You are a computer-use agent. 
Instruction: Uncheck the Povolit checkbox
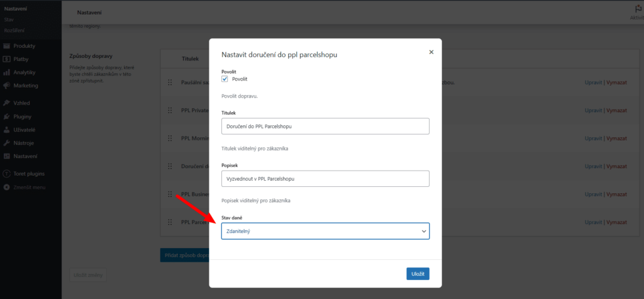coord(225,79)
